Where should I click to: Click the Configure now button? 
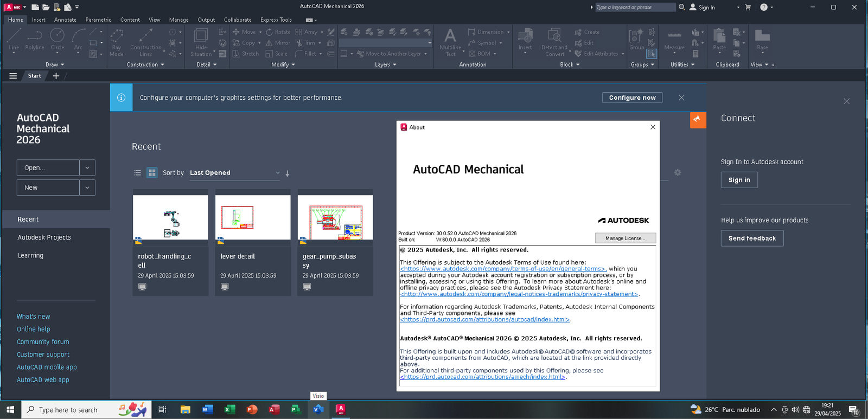tap(633, 98)
